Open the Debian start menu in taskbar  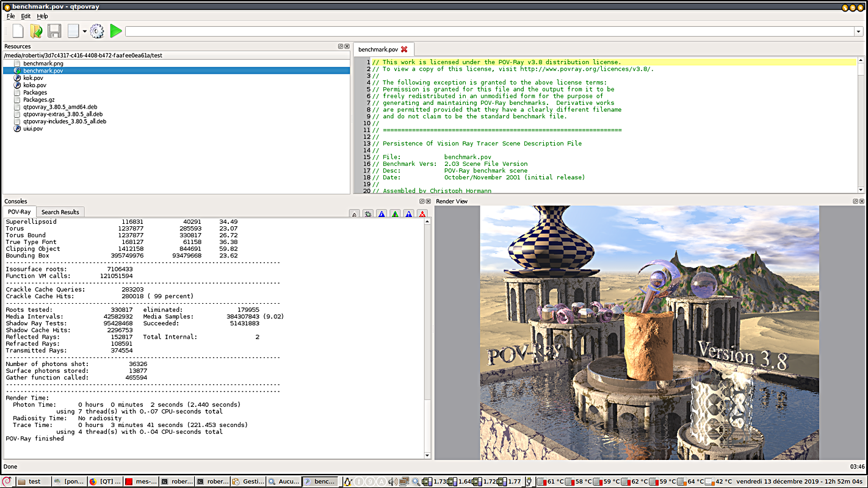7,481
